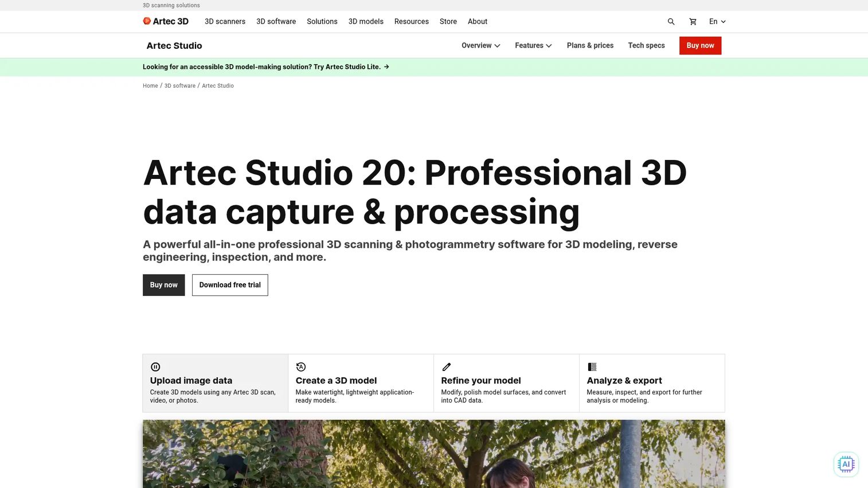
Task: Go to Home breadcrumb
Action: click(x=150, y=86)
